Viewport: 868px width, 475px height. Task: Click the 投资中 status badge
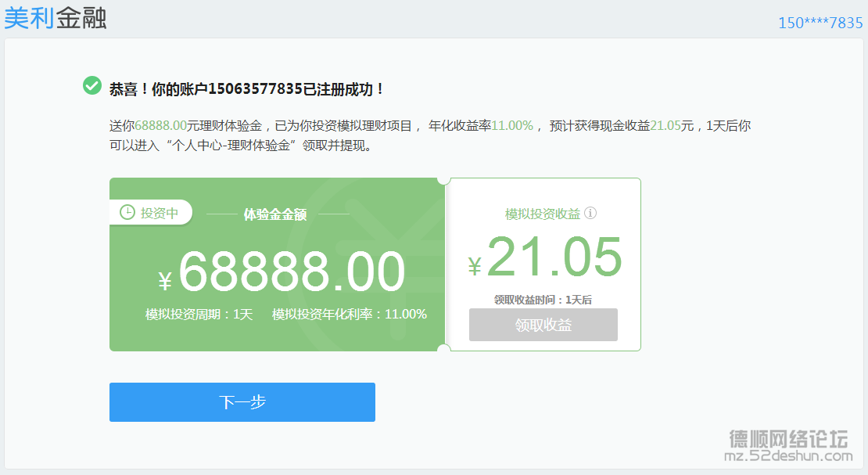pos(151,213)
